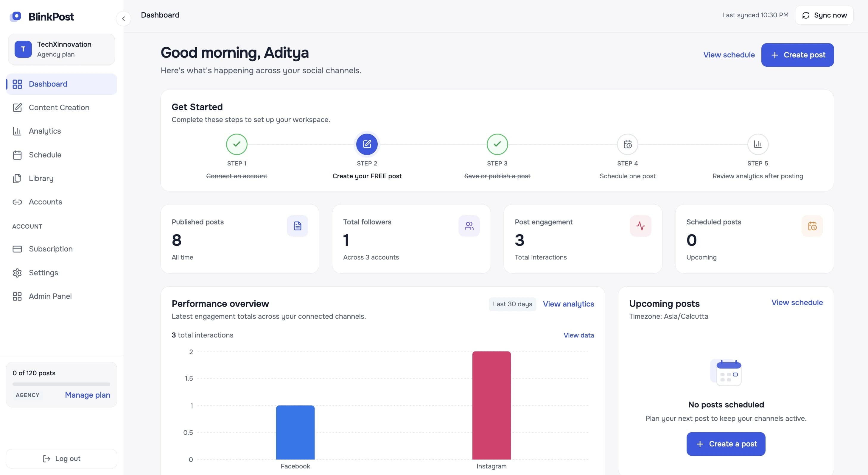Click the Sync now button
Image resolution: width=868 pixels, height=475 pixels.
point(824,15)
